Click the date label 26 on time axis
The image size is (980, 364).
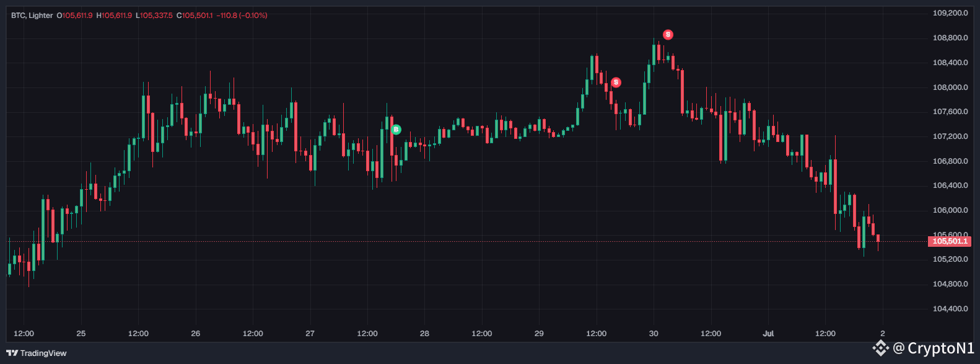196,334
